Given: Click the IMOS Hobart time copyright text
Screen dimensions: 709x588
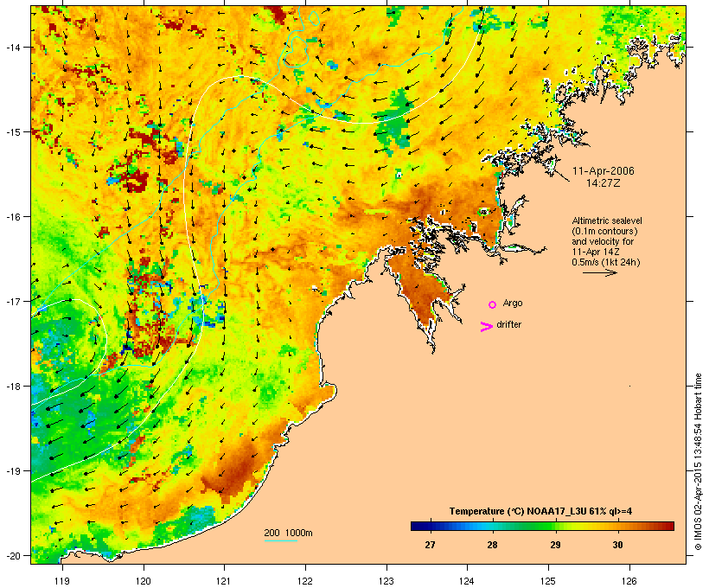Looking at the screenshot, I should 699,462.
